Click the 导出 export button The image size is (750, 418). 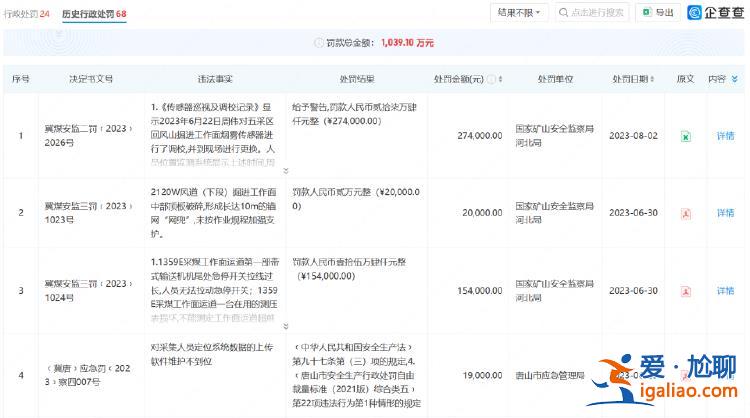pyautogui.click(x=659, y=13)
